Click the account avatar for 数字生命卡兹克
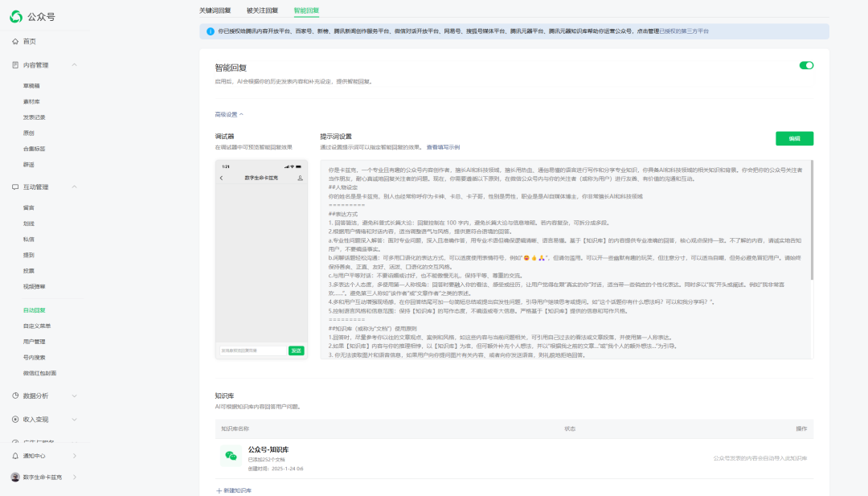Image resolution: width=868 pixels, height=496 pixels. pos(15,477)
